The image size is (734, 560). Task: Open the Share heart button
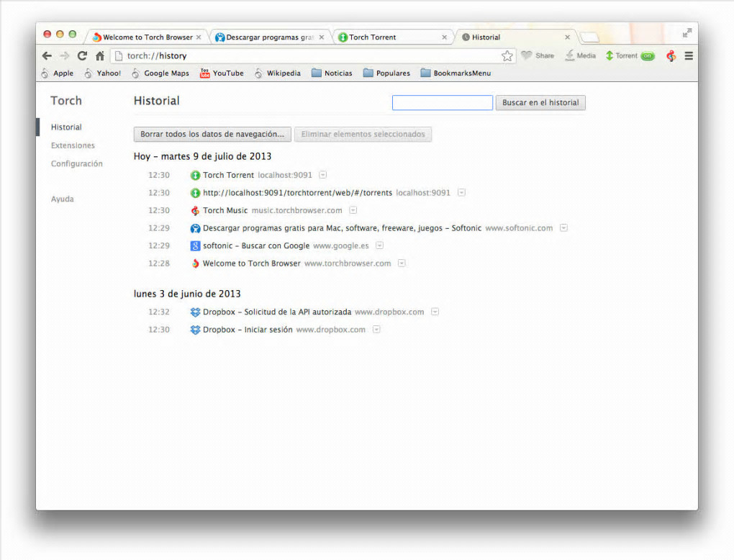(x=538, y=55)
